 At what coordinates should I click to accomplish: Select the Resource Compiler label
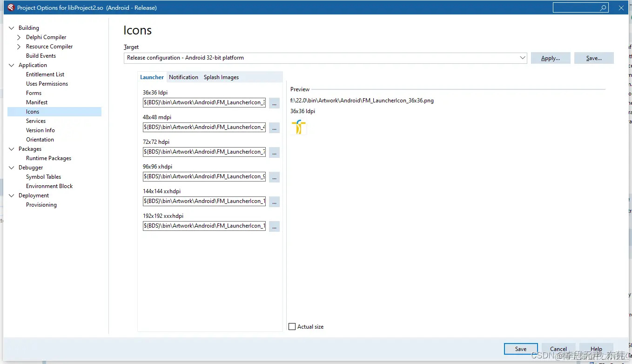[49, 47]
